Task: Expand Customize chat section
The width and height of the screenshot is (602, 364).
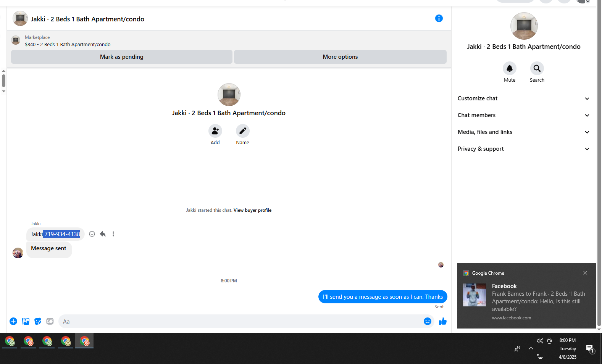Action: tap(524, 98)
